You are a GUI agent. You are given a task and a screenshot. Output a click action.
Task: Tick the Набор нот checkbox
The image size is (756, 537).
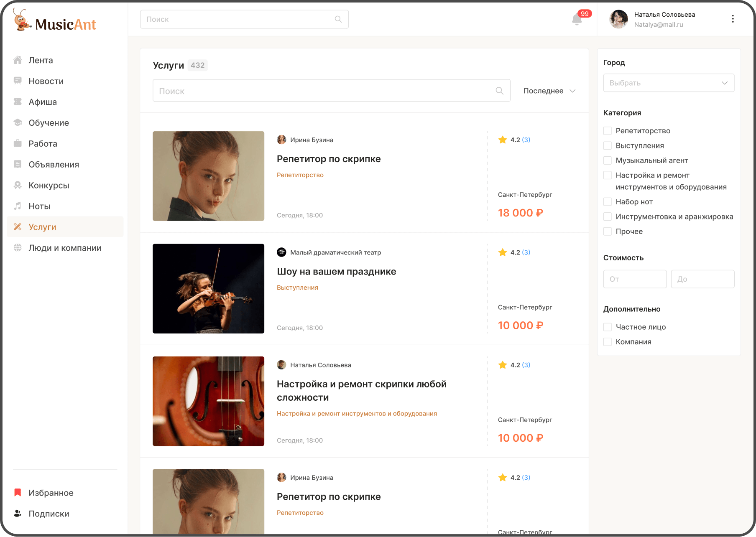tap(608, 202)
